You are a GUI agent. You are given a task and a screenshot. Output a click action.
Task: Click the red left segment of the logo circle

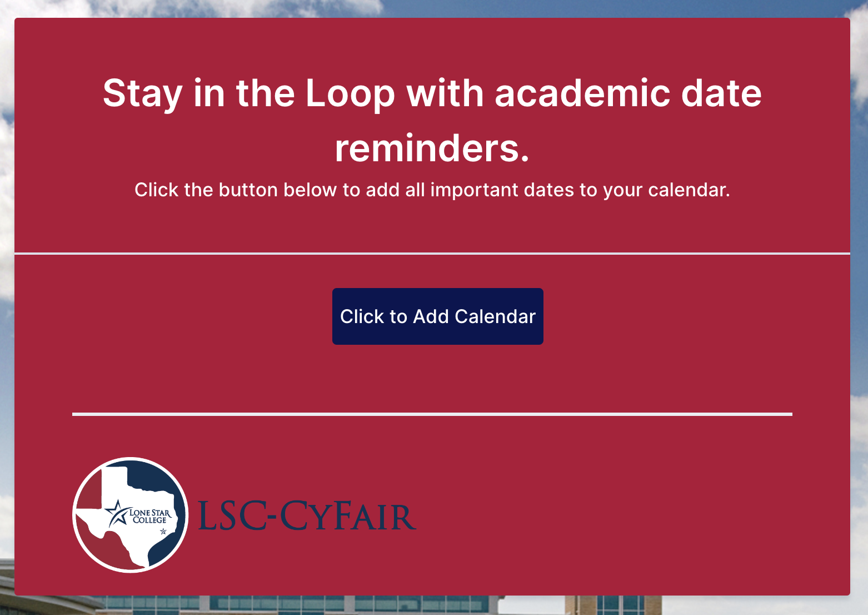[88, 489]
